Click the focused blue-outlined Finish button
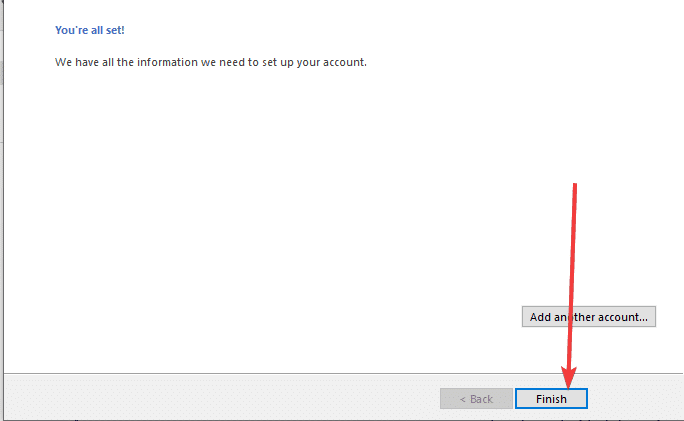 [551, 399]
